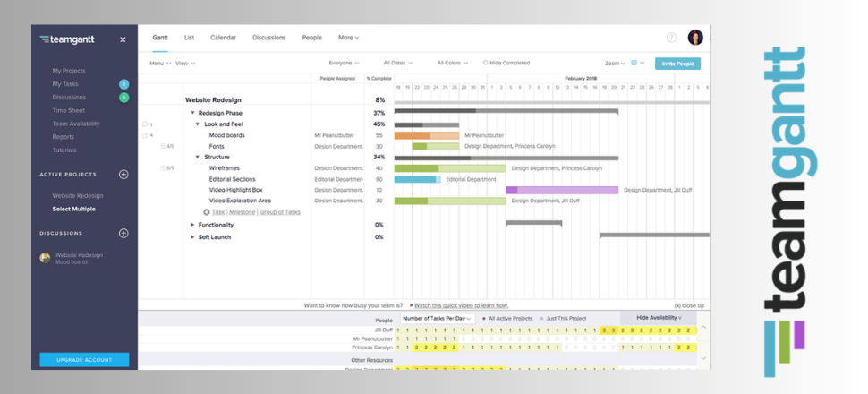
Task: Open the 4/5 checklist icon on Fonts row
Action: coord(163,146)
